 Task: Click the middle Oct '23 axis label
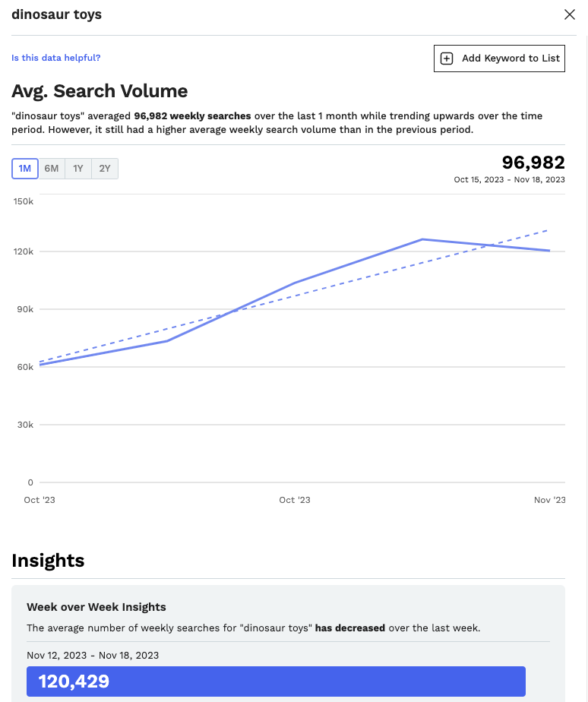pos(295,500)
